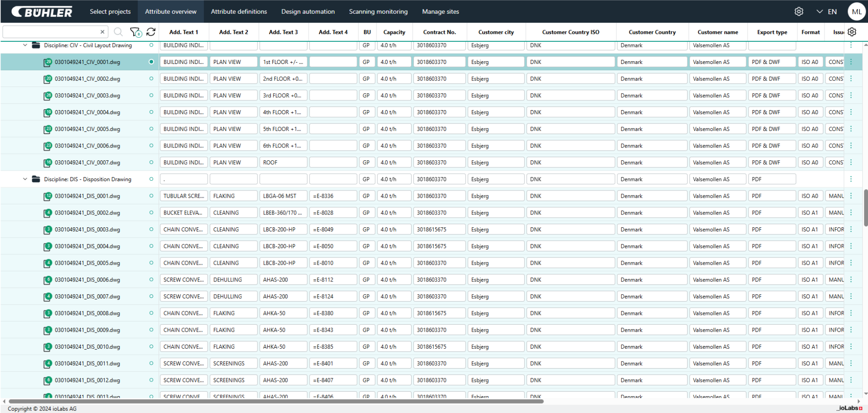Select radio circle for 0301049241_DIS_0006.dwg
Viewport: 868px width, 413px height.
click(151, 280)
